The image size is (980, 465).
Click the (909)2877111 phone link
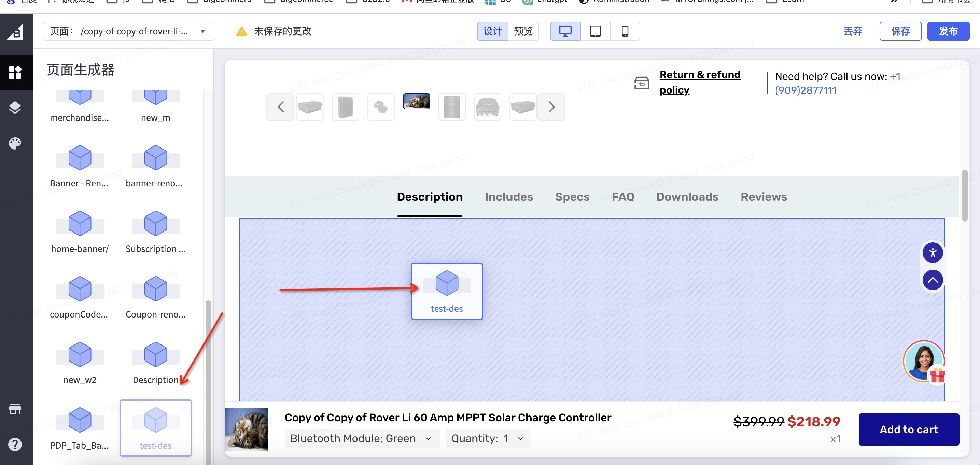tap(806, 90)
